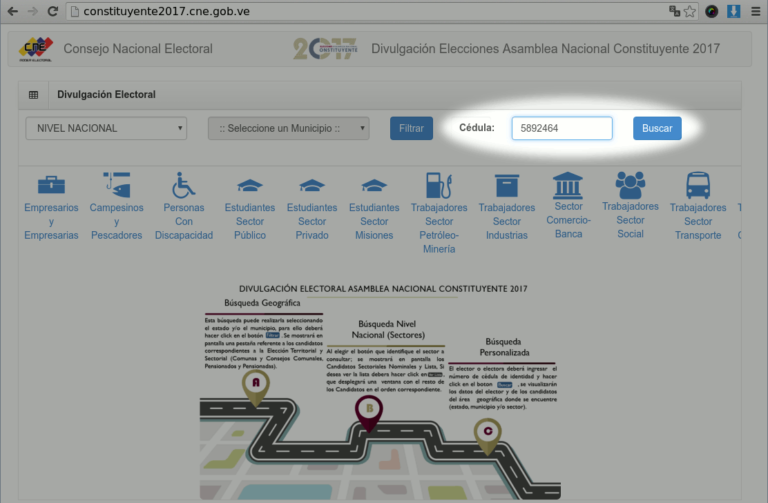Click the Divulgación Electoral panel title
The image size is (768, 503).
[x=106, y=95]
